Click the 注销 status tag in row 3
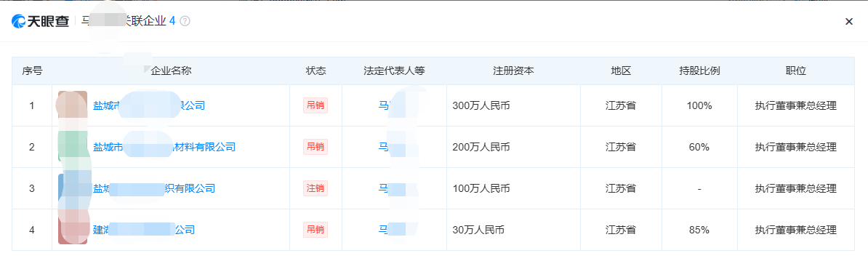Viewport: 868px width, 277px height. pos(316,188)
